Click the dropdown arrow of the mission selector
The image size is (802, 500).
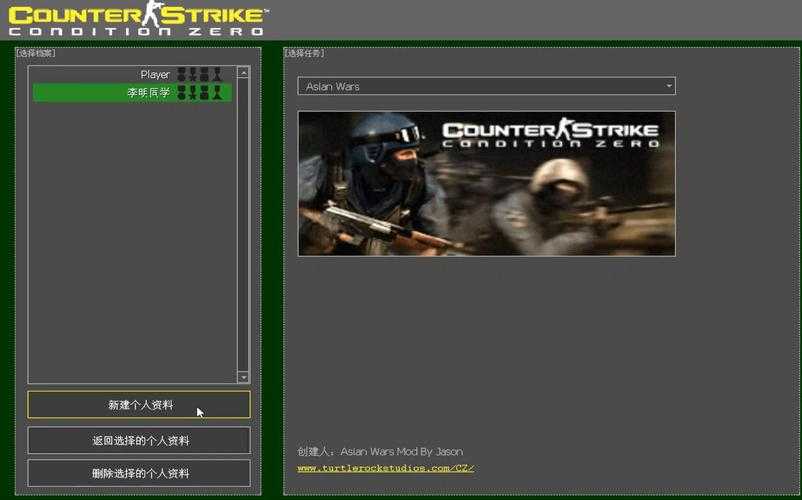669,86
